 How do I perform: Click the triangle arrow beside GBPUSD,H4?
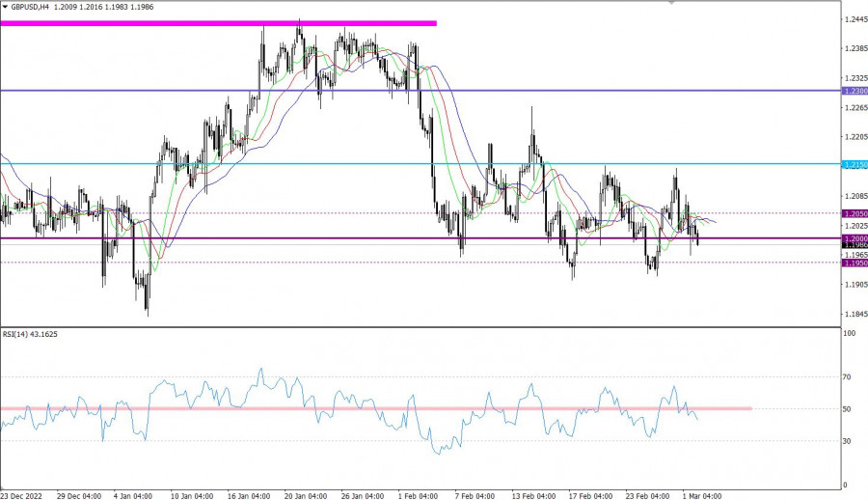click(x=6, y=7)
